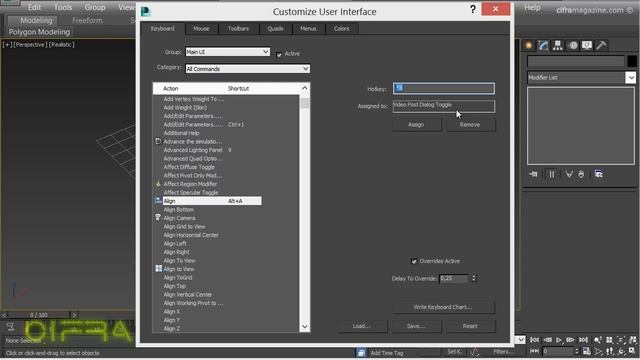Click Write Keyboard Chart button
The image size is (640, 360).
coord(443,307)
